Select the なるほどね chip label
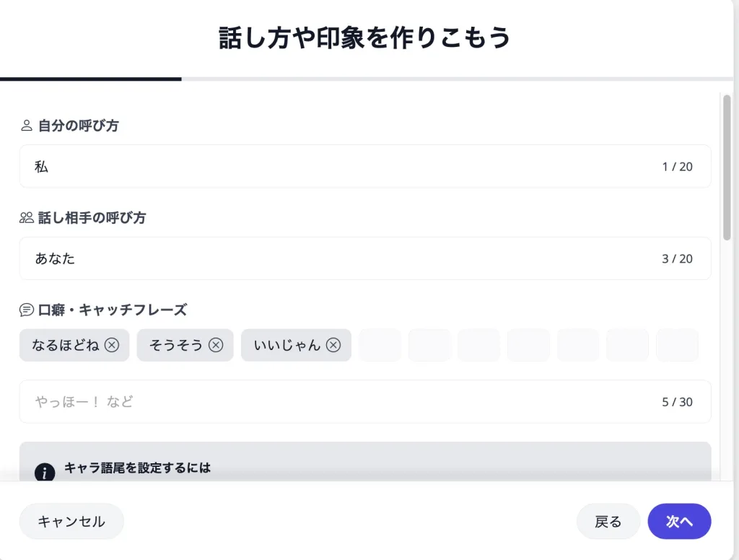Viewport: 739px width, 560px height. (x=66, y=345)
